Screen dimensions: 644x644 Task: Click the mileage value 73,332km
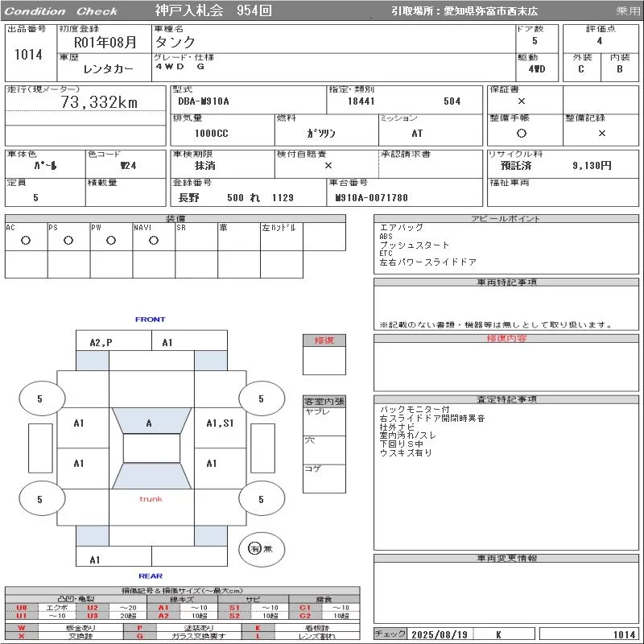click(x=99, y=102)
